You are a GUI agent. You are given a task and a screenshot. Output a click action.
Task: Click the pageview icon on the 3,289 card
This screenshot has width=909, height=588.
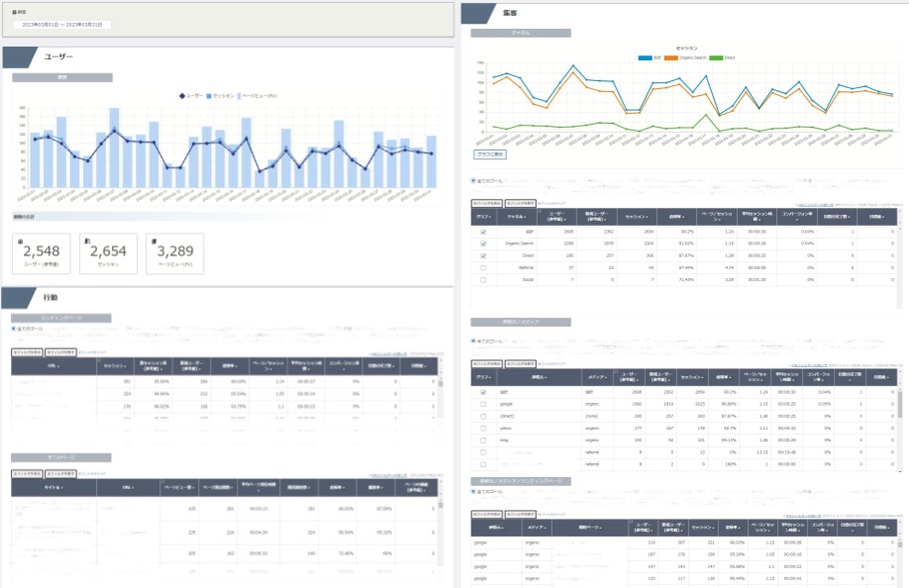(153, 241)
